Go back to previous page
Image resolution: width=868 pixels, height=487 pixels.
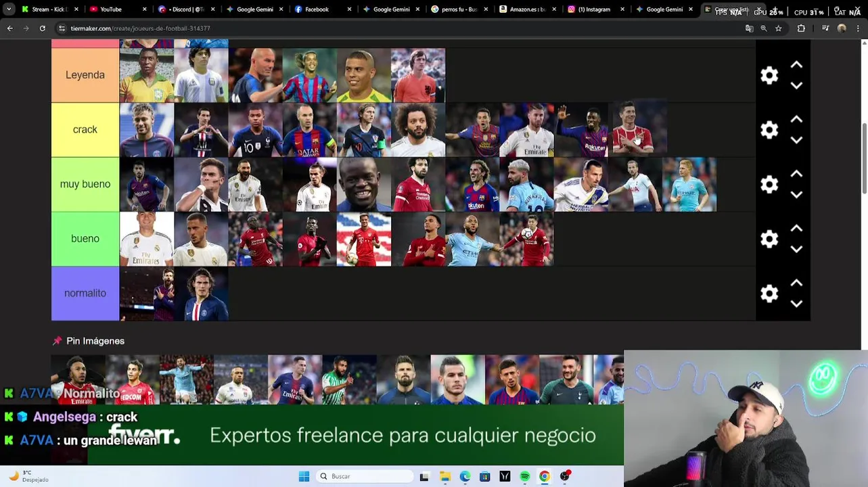click(9, 28)
